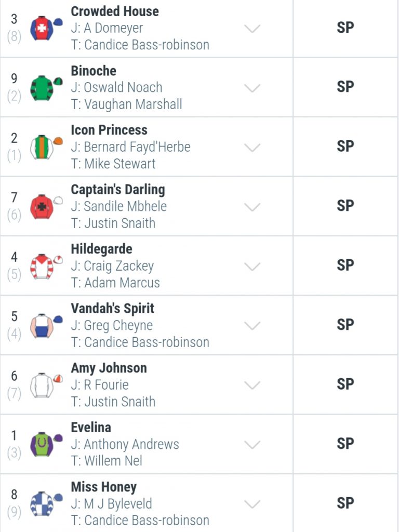Click Crowded House red and blue jockey silks
Image resolution: width=399 pixels, height=532 pixels.
46,28
